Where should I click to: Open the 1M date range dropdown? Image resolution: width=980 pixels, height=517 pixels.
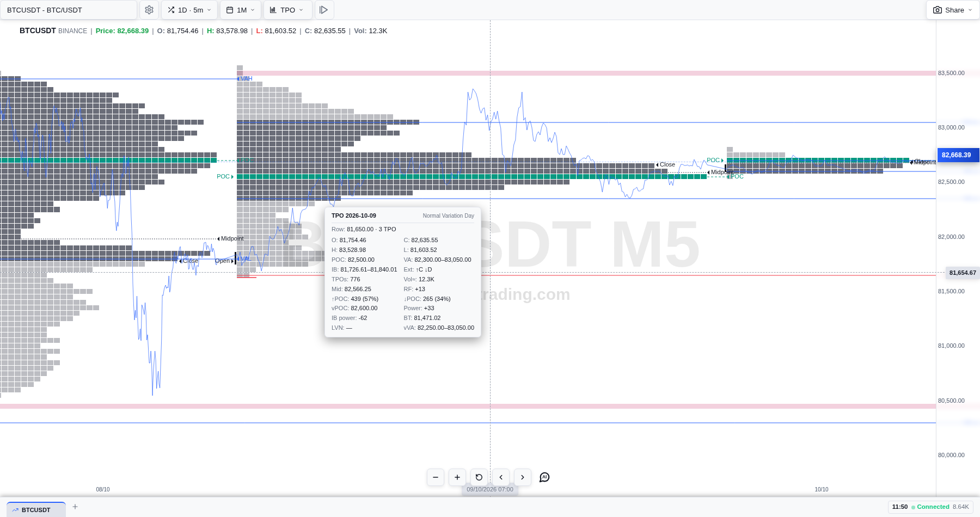pyautogui.click(x=241, y=10)
